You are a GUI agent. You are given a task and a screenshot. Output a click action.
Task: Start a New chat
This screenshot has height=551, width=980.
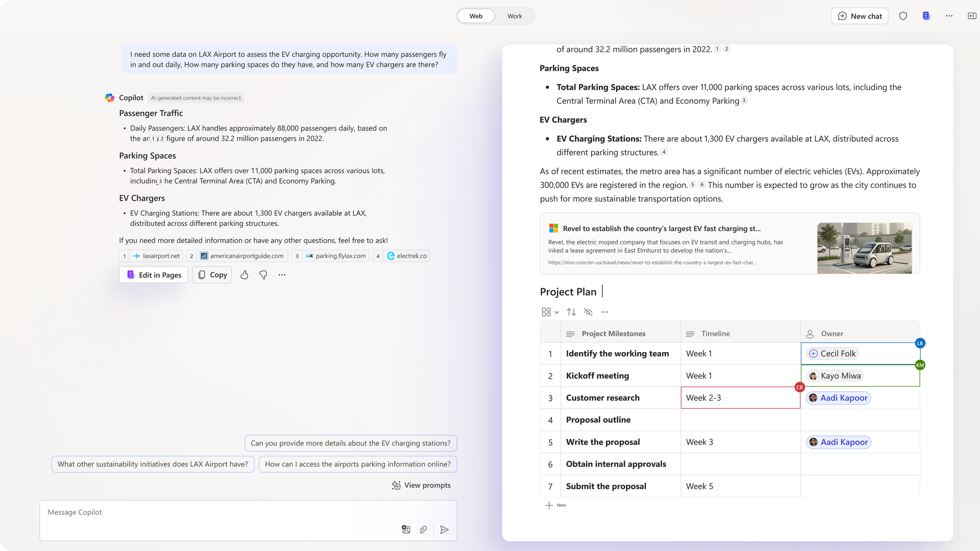pos(860,16)
